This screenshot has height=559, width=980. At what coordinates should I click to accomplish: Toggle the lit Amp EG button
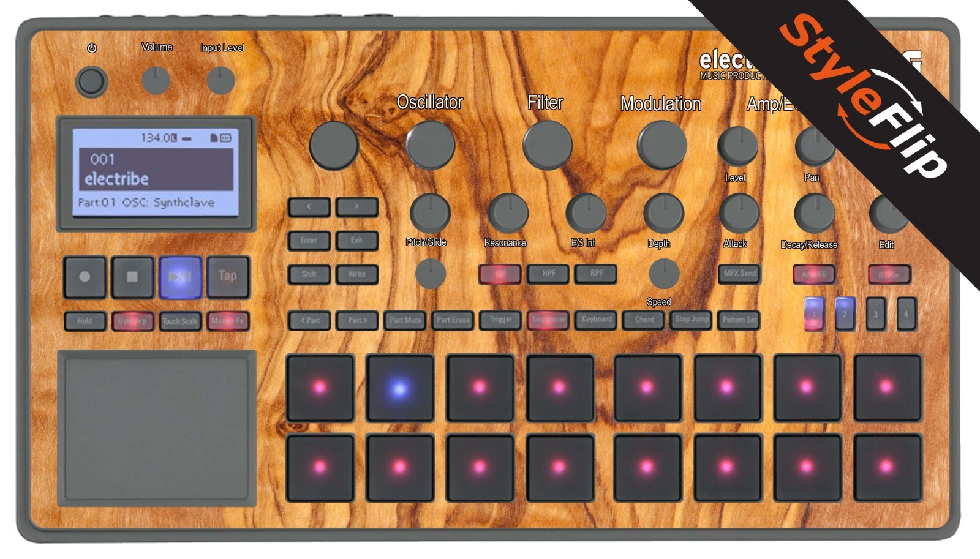click(814, 274)
